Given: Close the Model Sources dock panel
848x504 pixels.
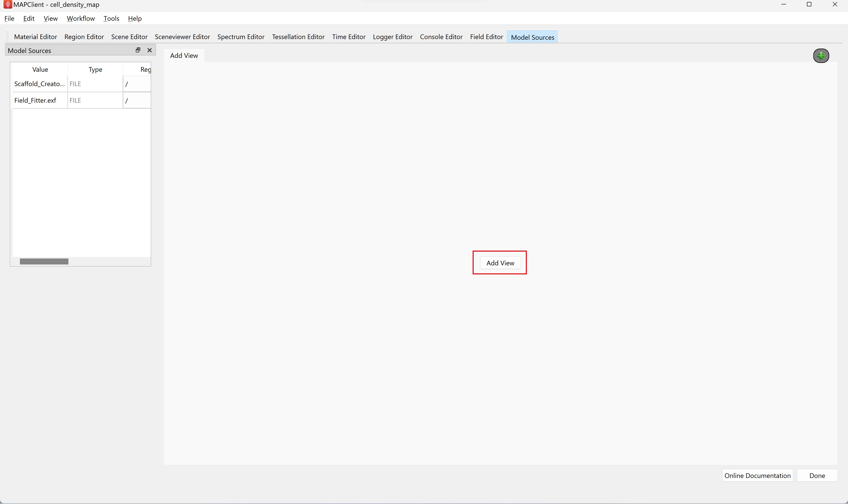Looking at the screenshot, I should coord(150,50).
